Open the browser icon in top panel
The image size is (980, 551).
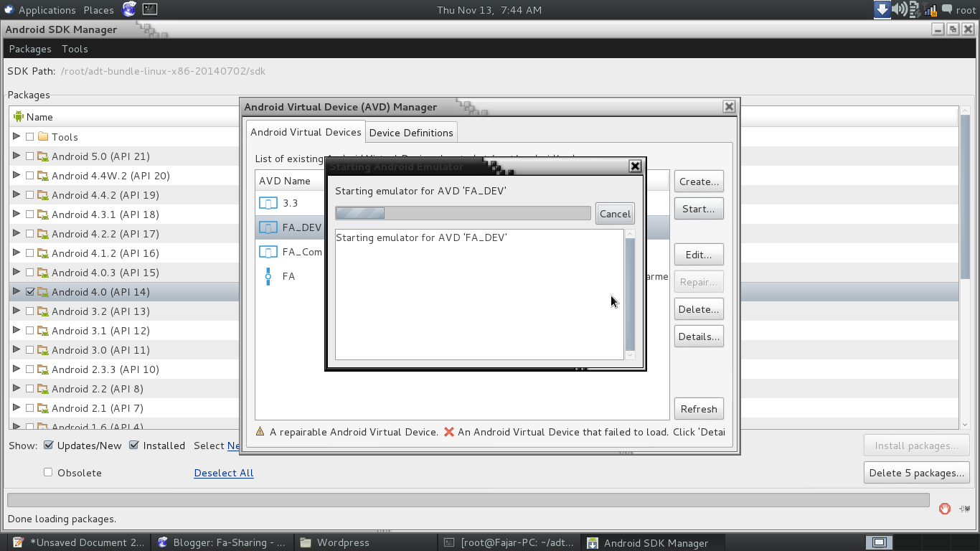point(128,10)
